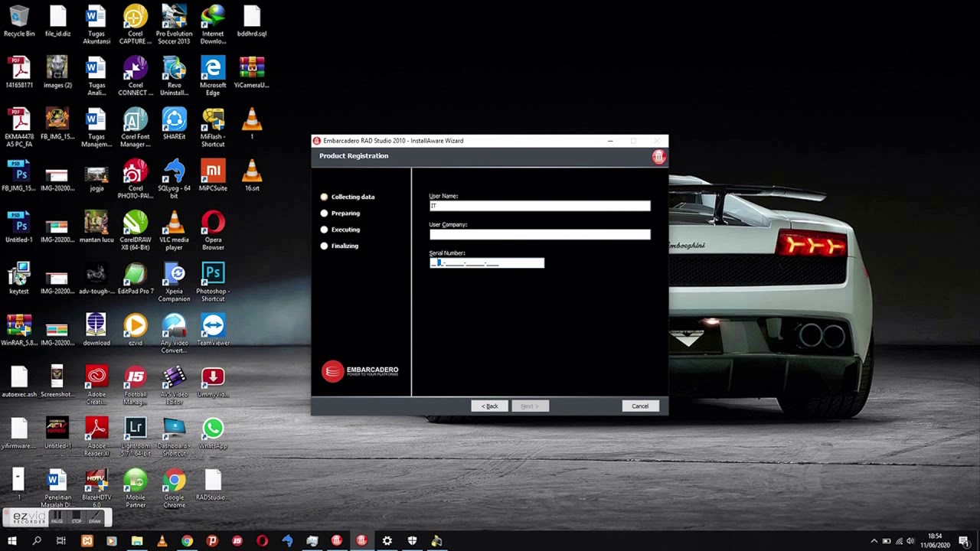The height and width of the screenshot is (551, 980).
Task: Click the Serial Number input field
Action: (487, 263)
